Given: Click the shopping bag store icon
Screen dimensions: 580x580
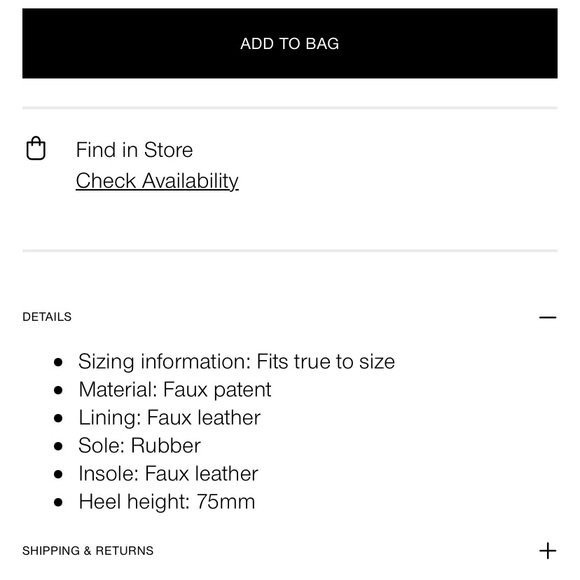Looking at the screenshot, I should point(36,148).
